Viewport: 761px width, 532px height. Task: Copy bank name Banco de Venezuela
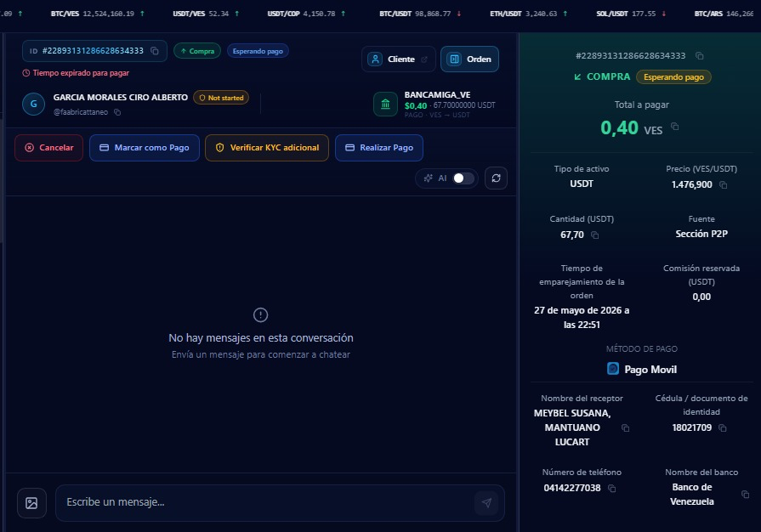click(745, 495)
